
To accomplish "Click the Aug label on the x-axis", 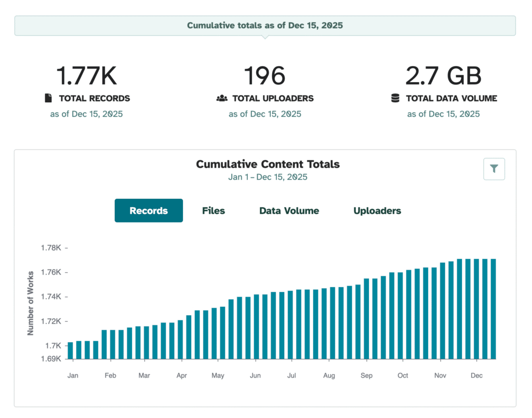I will coord(329,375).
